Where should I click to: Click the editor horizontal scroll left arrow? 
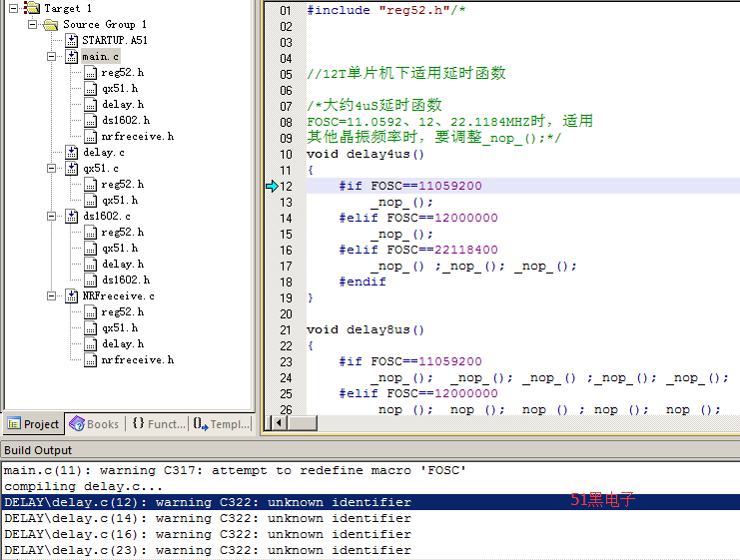click(x=280, y=423)
